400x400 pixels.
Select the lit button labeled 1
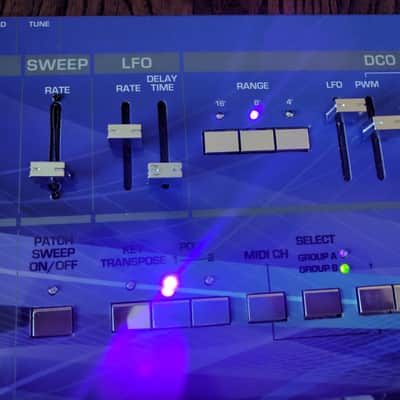point(171,313)
